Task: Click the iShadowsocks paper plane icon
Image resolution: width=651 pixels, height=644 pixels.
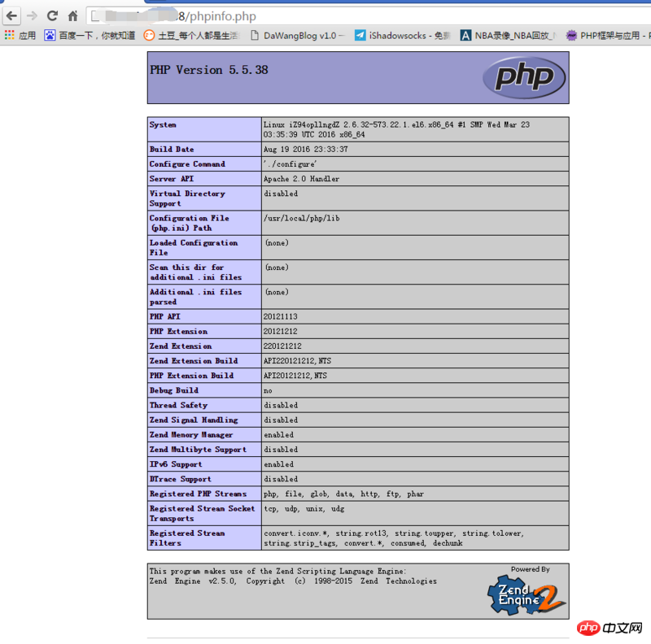Action: click(360, 35)
